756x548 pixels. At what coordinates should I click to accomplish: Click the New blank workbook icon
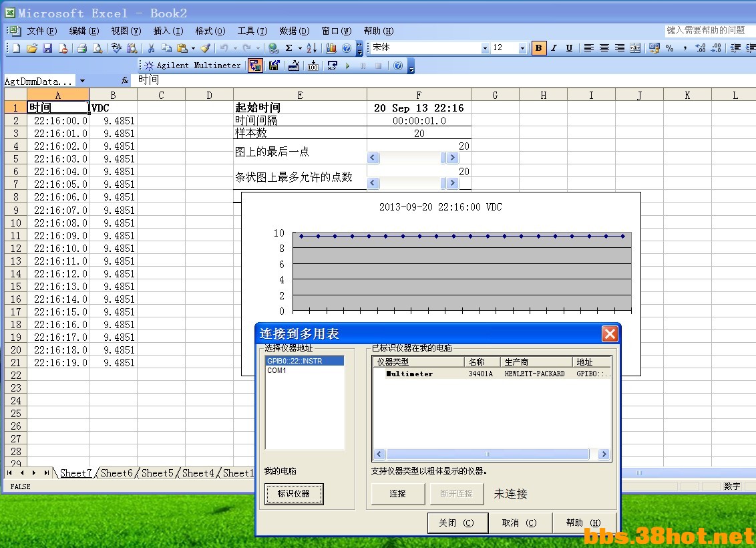[17, 47]
